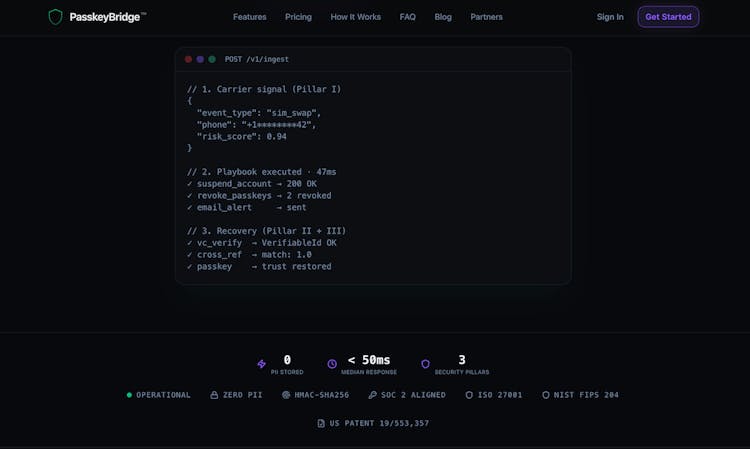Open the Features nav item
750x449 pixels.
tap(250, 17)
